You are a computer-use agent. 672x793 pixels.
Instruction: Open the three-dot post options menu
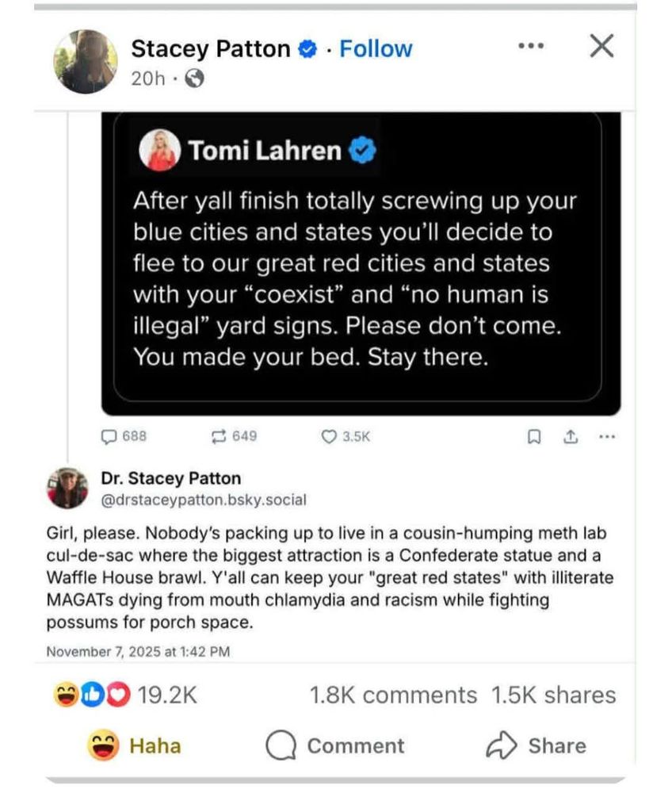531,47
